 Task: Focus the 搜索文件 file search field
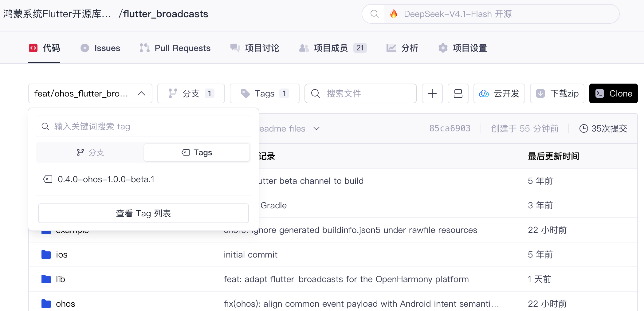coord(361,93)
